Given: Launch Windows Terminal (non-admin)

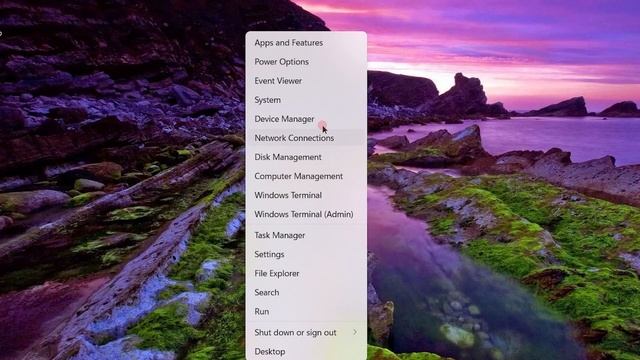Looking at the screenshot, I should tap(306, 195).
